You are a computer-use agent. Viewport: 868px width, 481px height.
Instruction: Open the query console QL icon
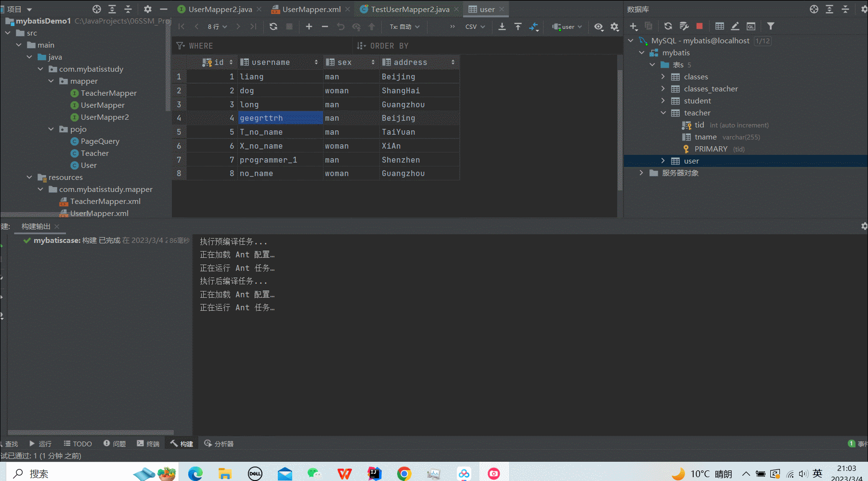[751, 26]
